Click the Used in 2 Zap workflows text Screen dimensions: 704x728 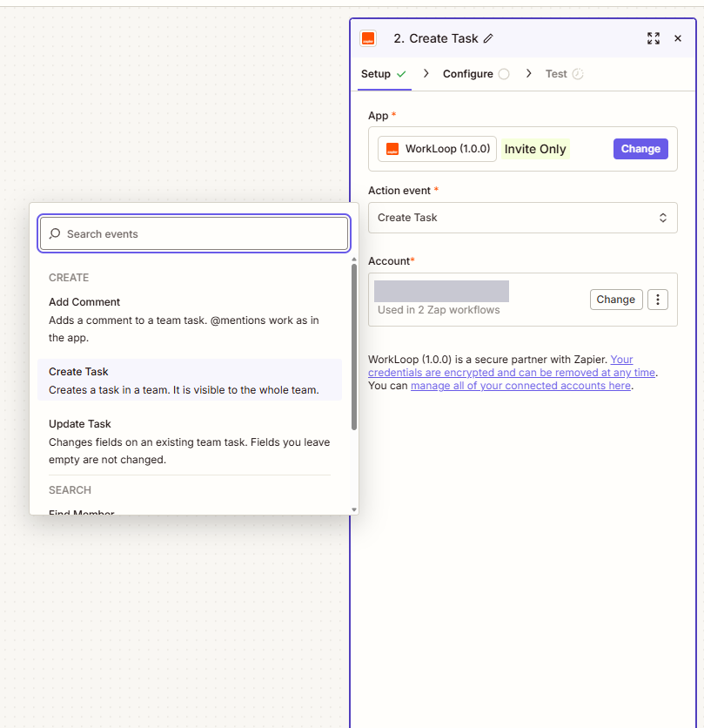tap(439, 310)
